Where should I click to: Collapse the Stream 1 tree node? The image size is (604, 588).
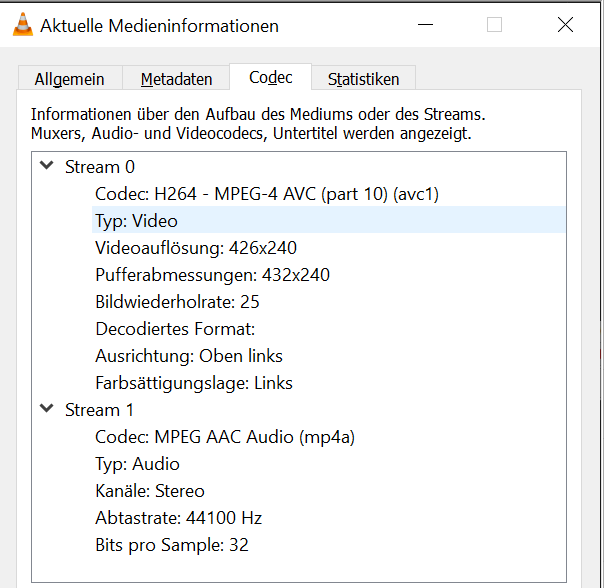pos(46,409)
